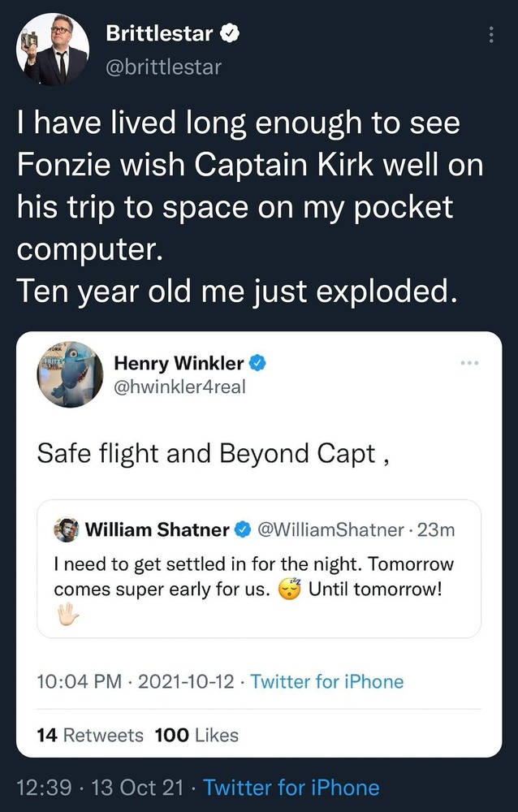Tap the bottom Twitter for iPhone link
518x812 pixels.
coord(291,787)
